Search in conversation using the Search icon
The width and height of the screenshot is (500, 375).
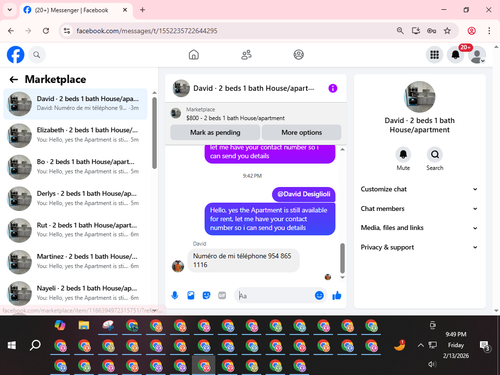point(435,154)
